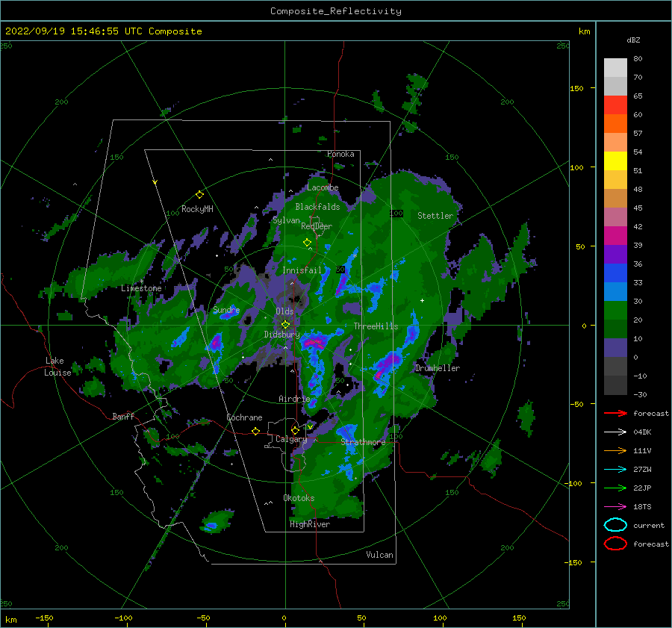This screenshot has width=672, height=628.
Task: Click the Airdrie city label
Action: click(x=294, y=399)
